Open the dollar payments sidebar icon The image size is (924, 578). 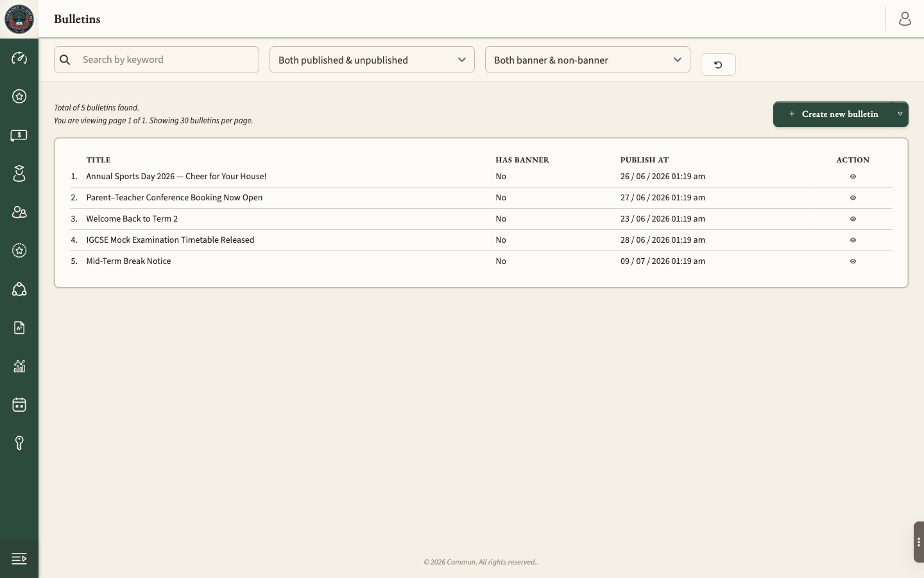[x=19, y=135]
